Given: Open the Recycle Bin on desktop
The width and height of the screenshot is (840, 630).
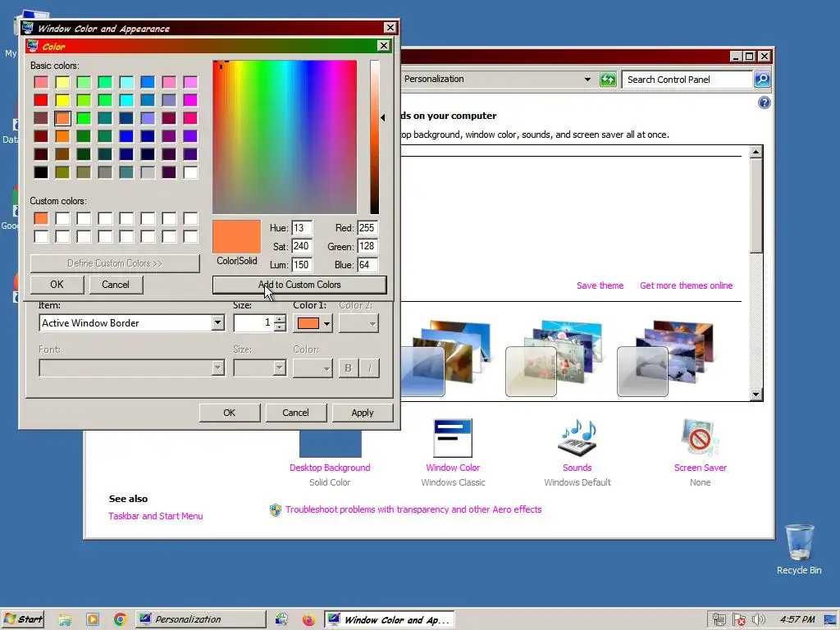Looking at the screenshot, I should click(x=799, y=549).
